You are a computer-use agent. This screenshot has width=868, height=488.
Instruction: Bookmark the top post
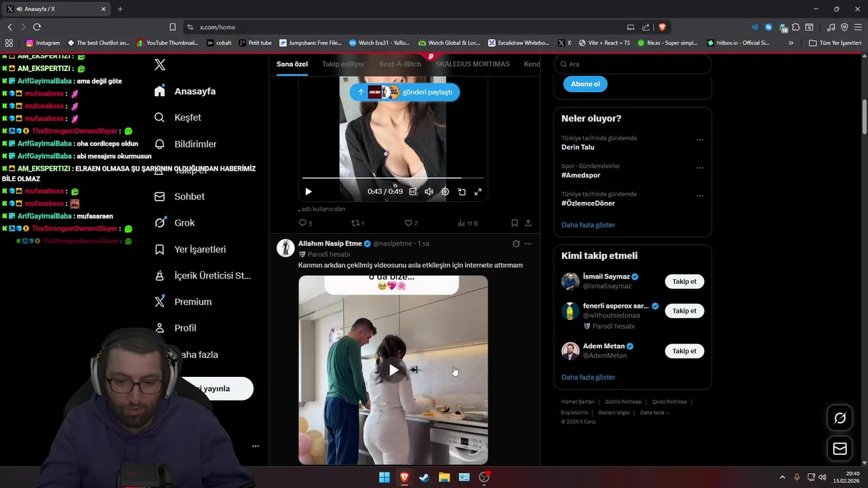pos(515,223)
